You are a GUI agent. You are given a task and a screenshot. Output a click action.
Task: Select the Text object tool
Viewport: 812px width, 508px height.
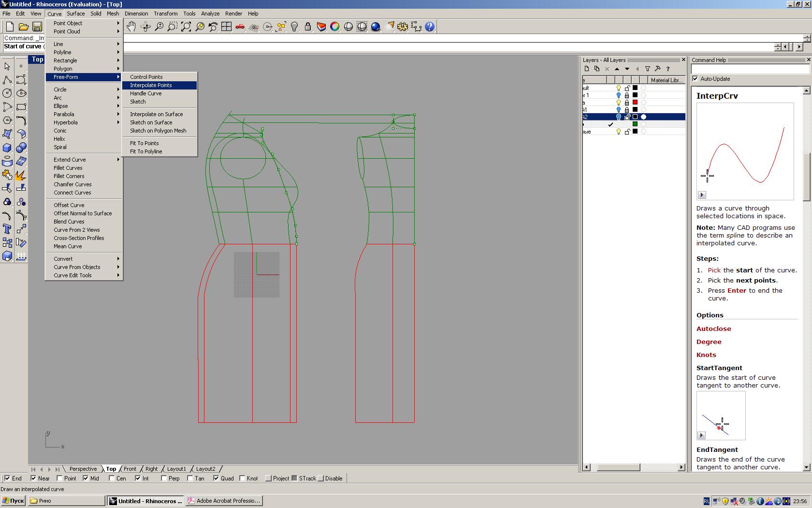pos(7,229)
